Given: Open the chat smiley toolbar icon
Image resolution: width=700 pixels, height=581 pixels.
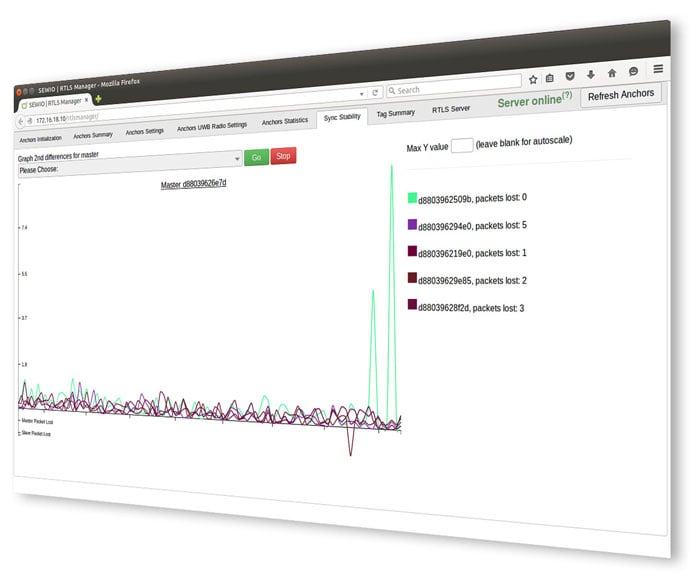Looking at the screenshot, I should click(x=633, y=71).
